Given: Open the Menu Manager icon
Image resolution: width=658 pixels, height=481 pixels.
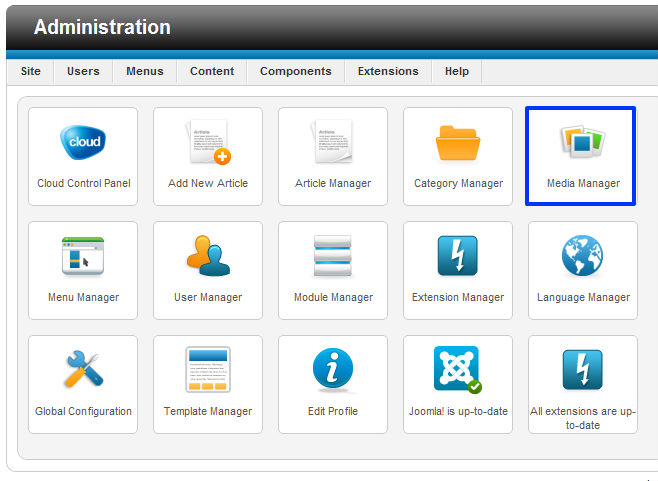Looking at the screenshot, I should coord(83,256).
